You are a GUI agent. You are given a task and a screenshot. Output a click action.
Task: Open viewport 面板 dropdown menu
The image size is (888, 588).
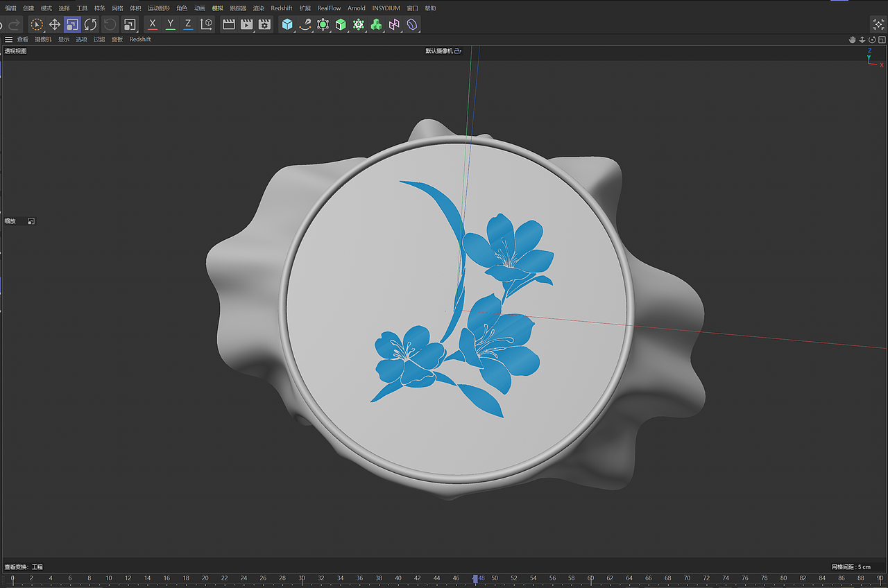point(117,40)
